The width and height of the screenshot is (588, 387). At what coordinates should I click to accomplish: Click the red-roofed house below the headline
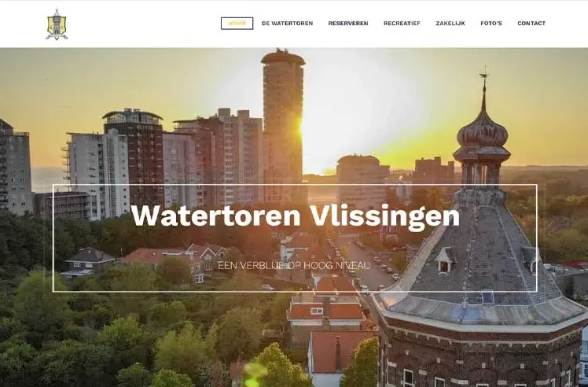(x=325, y=310)
